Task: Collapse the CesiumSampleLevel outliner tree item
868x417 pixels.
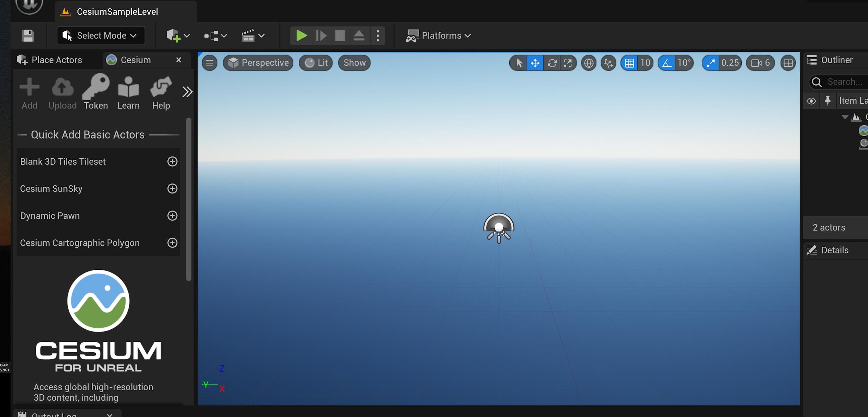Action: tap(846, 117)
